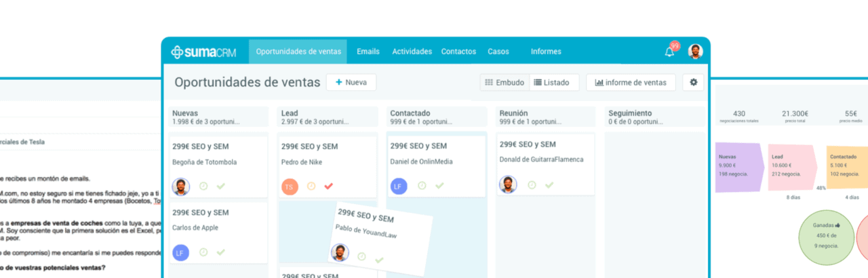Click Oportunidades de ventas page heading
This screenshot has height=278, width=868.
point(247,82)
